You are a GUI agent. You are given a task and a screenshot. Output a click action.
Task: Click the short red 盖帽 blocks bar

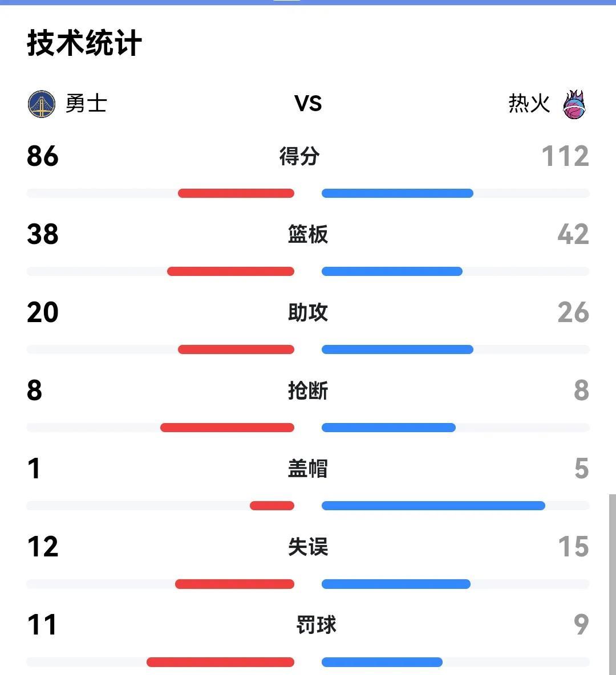(272, 505)
